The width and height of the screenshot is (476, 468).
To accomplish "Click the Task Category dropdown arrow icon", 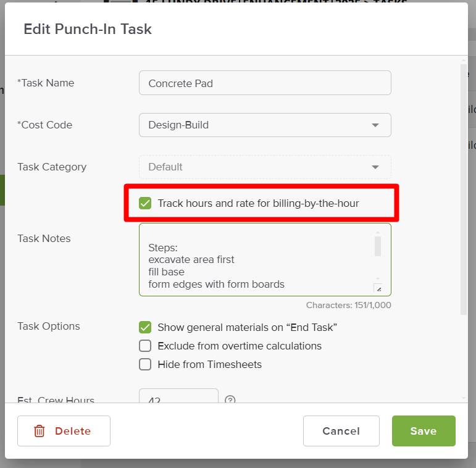I will tap(375, 167).
